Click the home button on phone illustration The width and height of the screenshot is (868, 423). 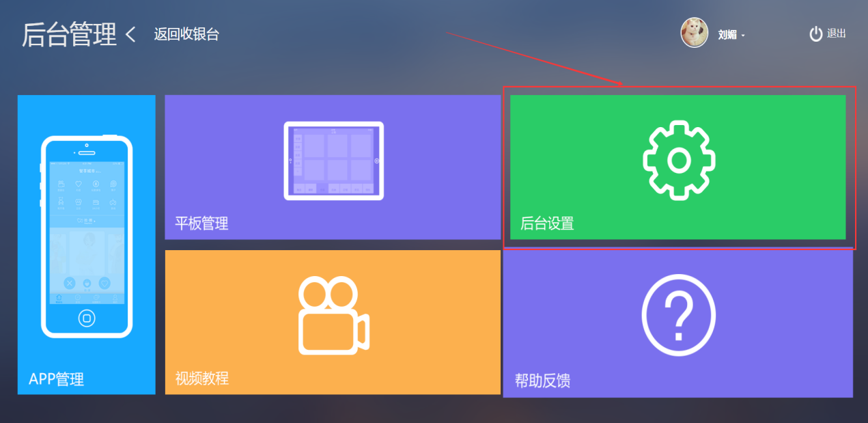(x=87, y=318)
